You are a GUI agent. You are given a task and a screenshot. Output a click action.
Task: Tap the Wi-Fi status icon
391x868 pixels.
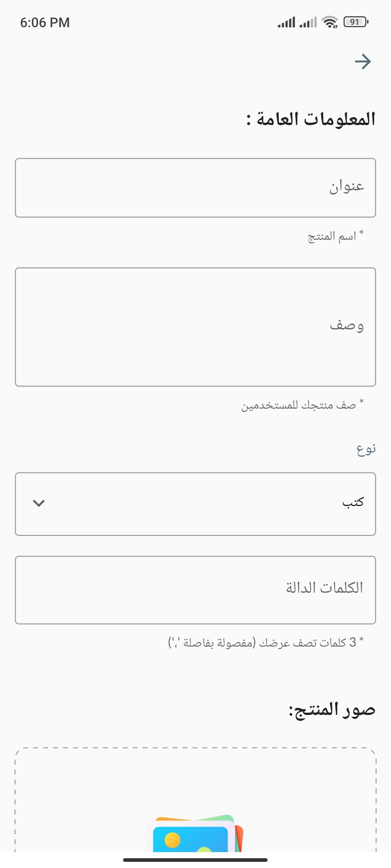click(330, 22)
